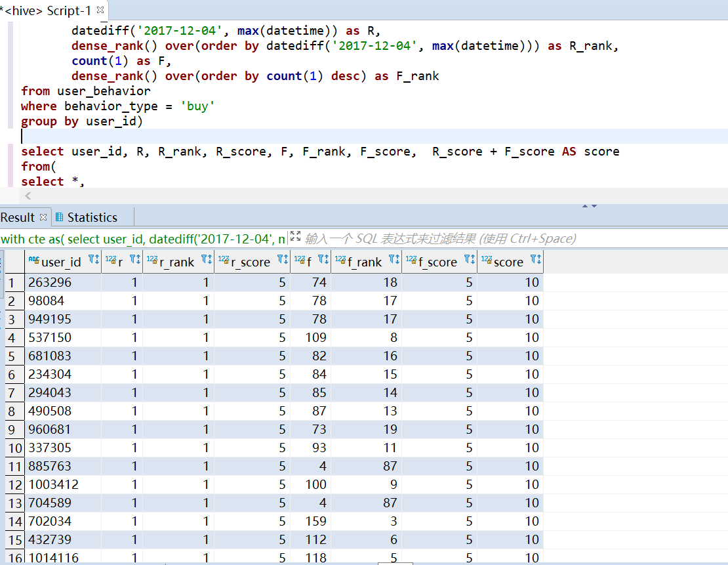Click the f_rank value '19' for user 960681
Viewport: 728px width, 565px height.
pyautogui.click(x=366, y=429)
